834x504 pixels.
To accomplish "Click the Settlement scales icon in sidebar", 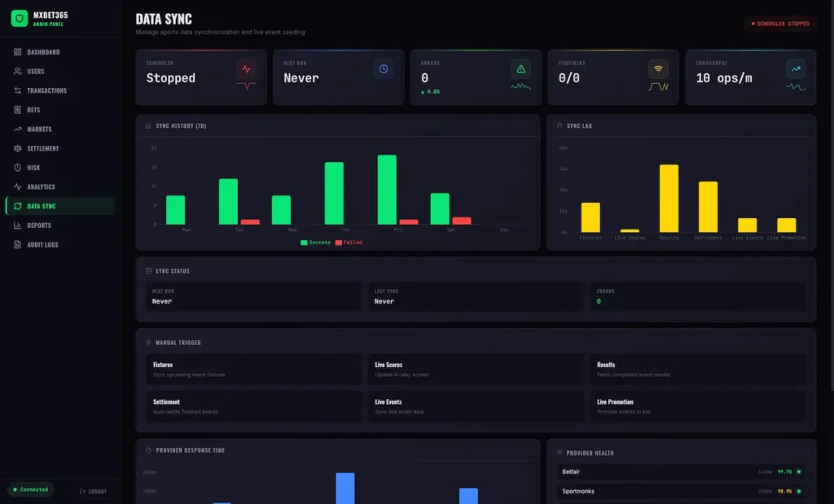I will [x=18, y=148].
